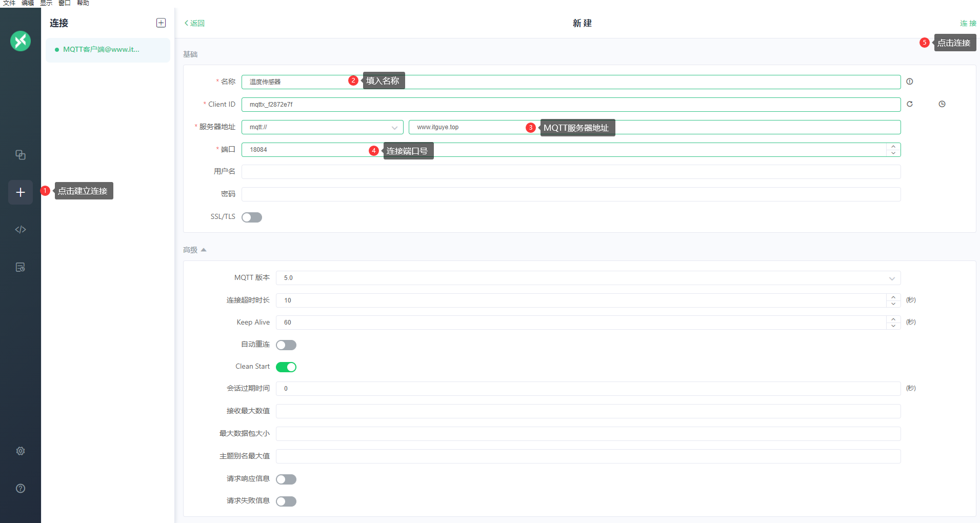Click the Client ID input field
Viewport: 980px width, 523px height.
coord(571,105)
